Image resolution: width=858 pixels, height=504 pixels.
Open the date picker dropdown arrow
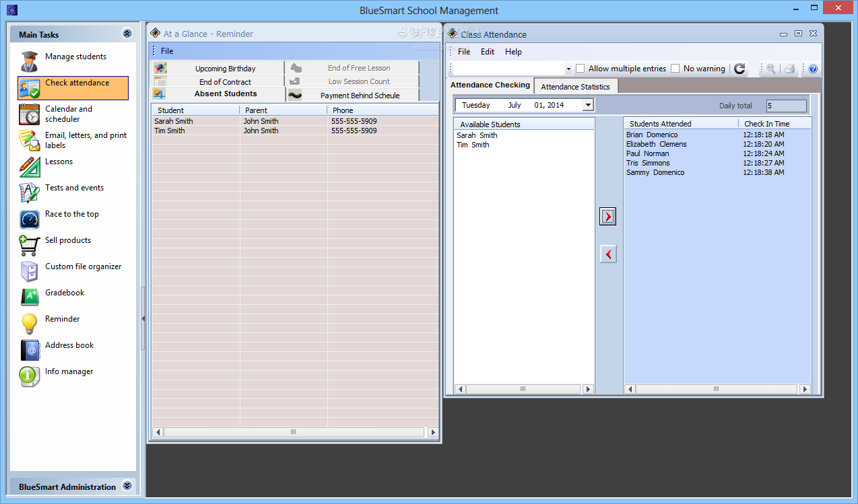[x=588, y=105]
